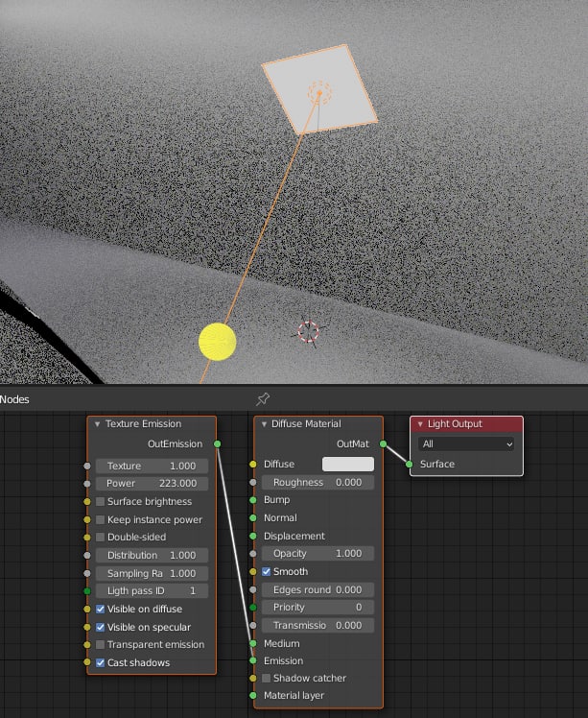Click the OutMat output socket
Screen dimensions: 588x718
coord(383,443)
